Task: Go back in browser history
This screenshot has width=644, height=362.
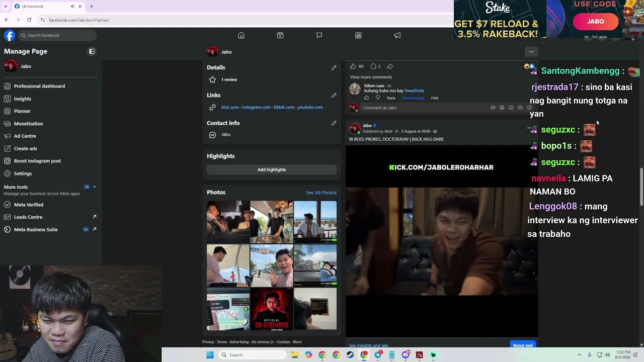Action: click(x=7, y=20)
